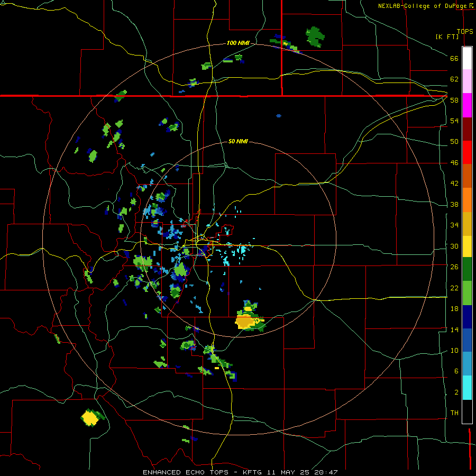Click the legend value 34
This screenshot has height=476, width=476.
[x=454, y=225]
